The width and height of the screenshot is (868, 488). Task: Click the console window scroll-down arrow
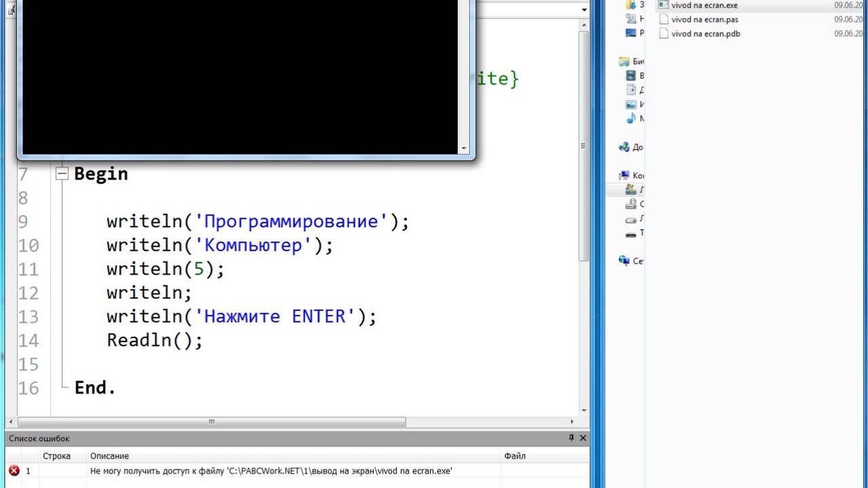(x=464, y=148)
